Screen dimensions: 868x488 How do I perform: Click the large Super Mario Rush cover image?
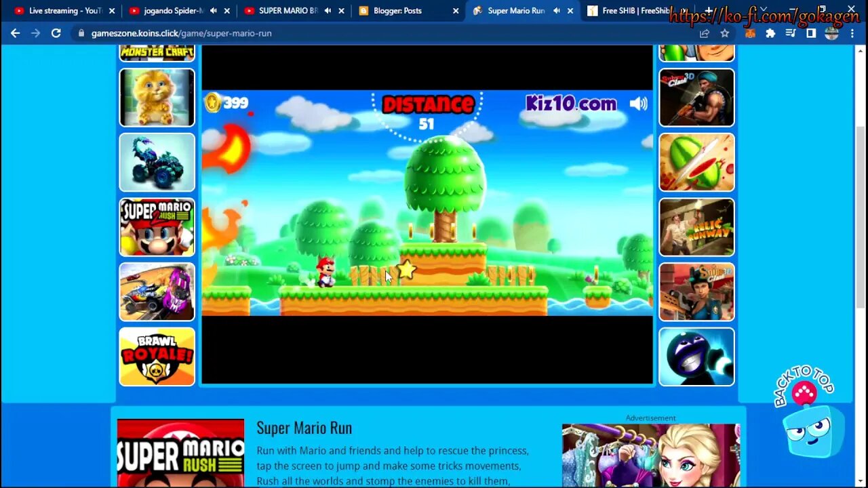click(180, 453)
